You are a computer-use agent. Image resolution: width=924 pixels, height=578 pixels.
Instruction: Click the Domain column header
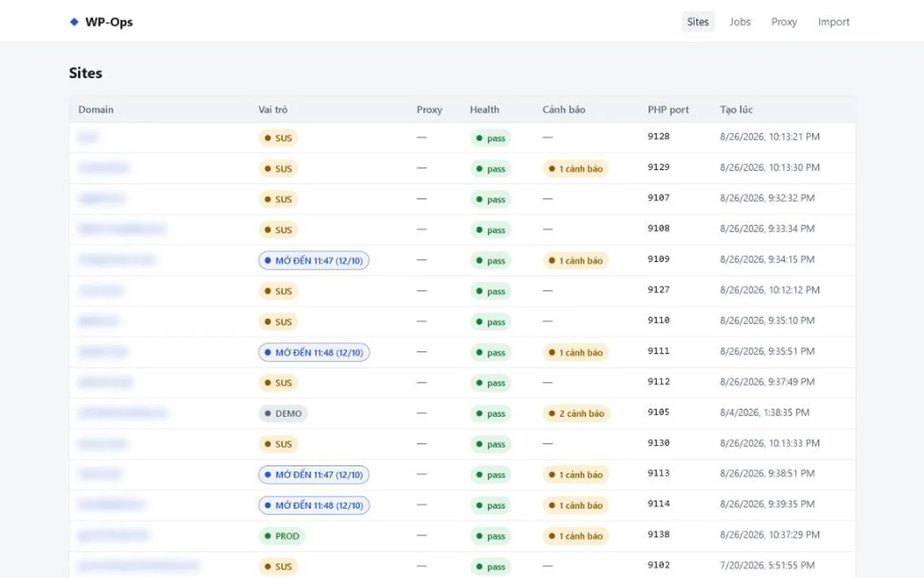(x=96, y=110)
